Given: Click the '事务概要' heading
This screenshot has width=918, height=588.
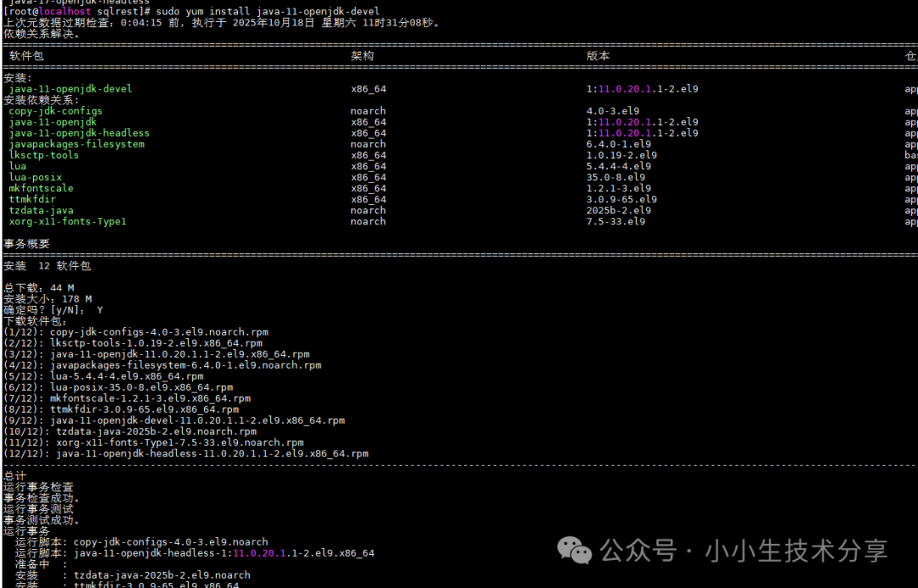Looking at the screenshot, I should pyautogui.click(x=26, y=244).
